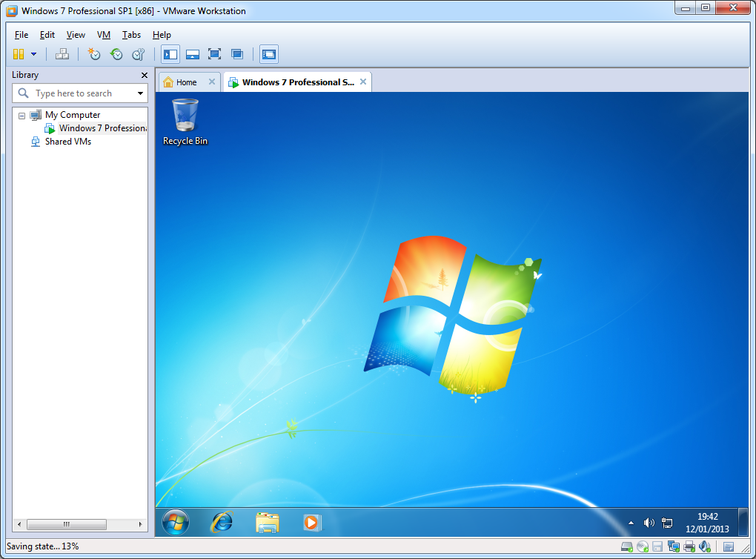Open the VM menu
Screen dimensions: 756x559
[104, 35]
